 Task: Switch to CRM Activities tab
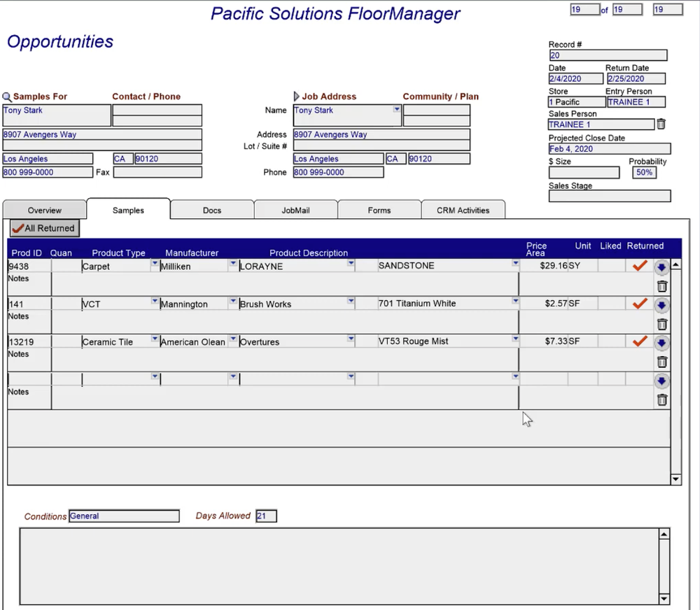[463, 210]
